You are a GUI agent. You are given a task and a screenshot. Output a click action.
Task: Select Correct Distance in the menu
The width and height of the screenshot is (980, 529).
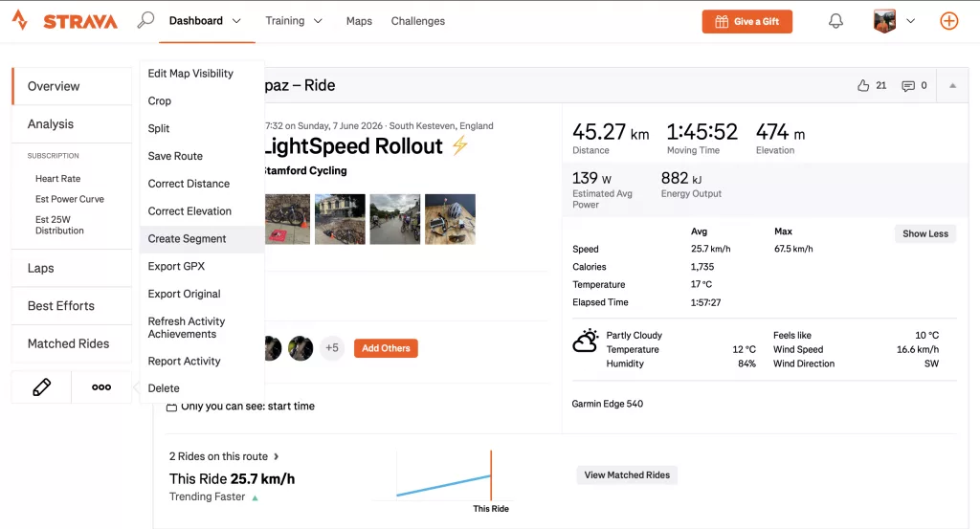click(203, 183)
